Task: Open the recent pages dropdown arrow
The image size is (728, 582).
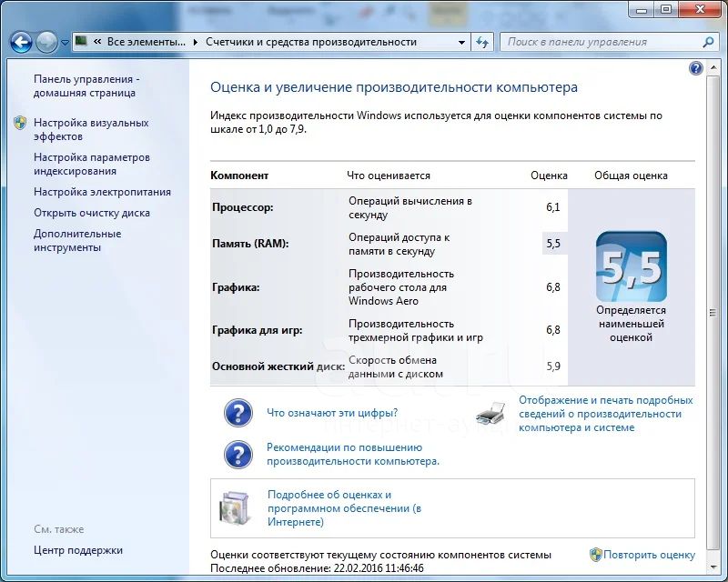Action: click(x=65, y=43)
